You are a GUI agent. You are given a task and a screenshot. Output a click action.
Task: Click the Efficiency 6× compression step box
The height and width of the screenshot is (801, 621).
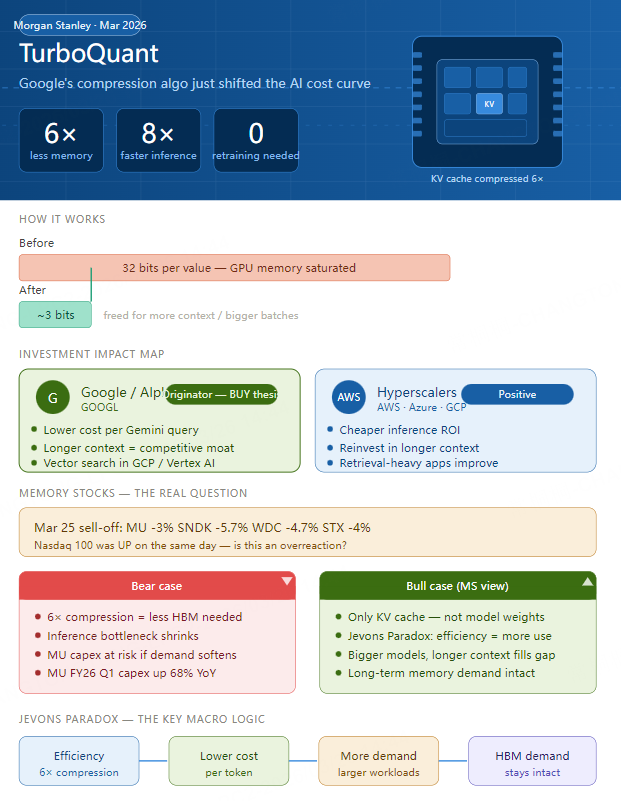point(79,761)
